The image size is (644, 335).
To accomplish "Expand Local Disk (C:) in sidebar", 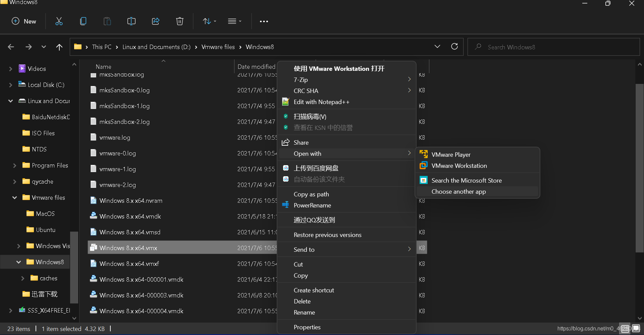I will pos(10,85).
